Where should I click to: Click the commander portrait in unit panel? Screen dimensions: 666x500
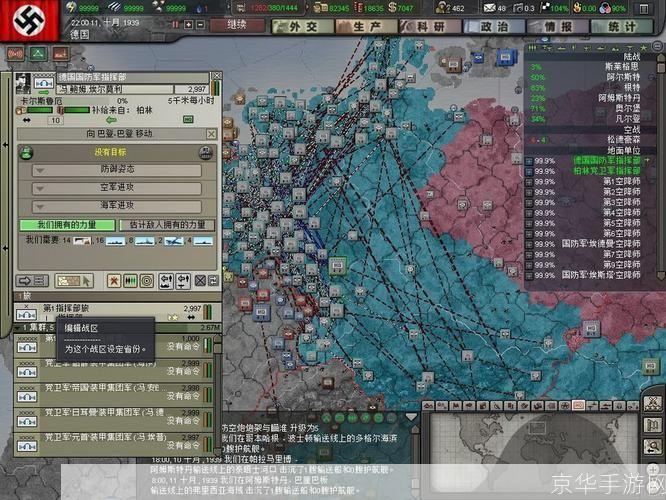23,83
